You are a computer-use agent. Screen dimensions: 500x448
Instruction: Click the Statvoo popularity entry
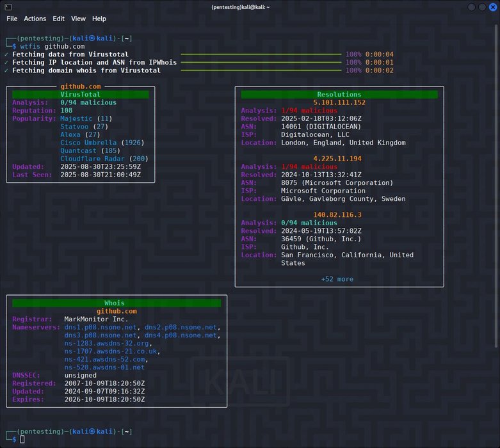(84, 127)
